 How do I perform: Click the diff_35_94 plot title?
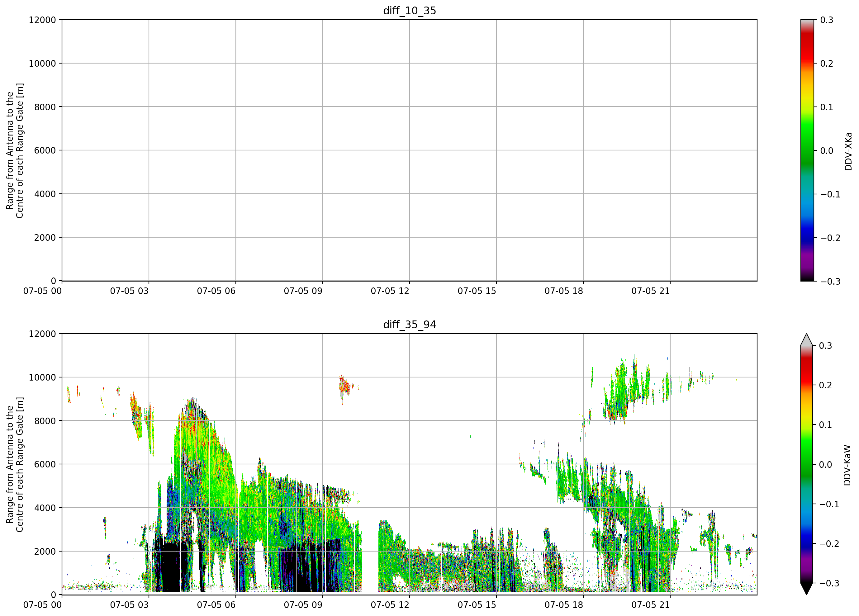410,325
